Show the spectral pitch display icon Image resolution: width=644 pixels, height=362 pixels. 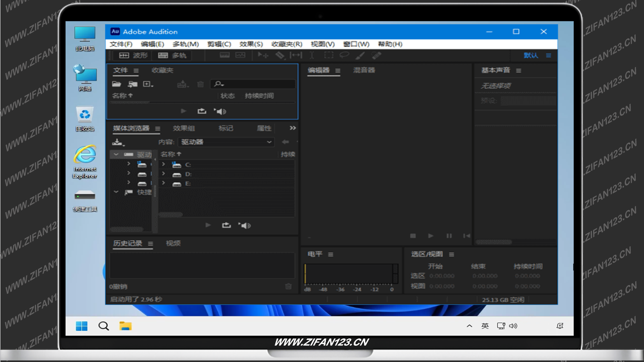(x=240, y=55)
